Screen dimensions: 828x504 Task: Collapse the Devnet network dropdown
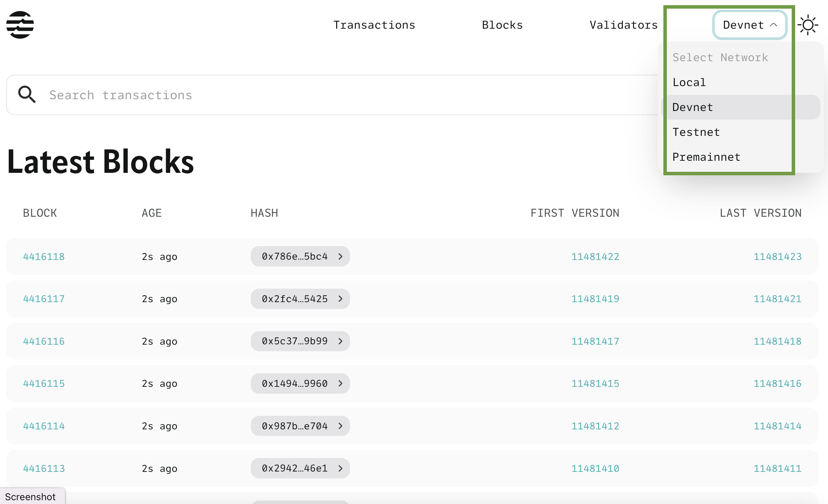[x=749, y=25]
